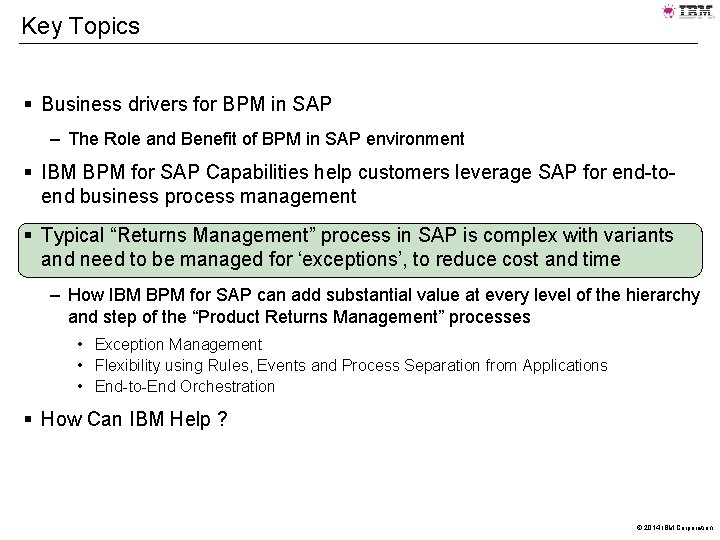Click the square bullet before How Can IBM Help
This screenshot has height=540, width=720.
pyautogui.click(x=28, y=419)
